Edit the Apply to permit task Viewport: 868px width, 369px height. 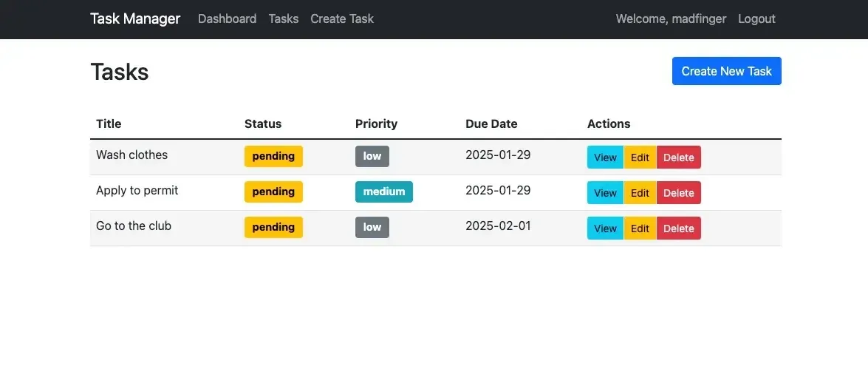pos(640,193)
